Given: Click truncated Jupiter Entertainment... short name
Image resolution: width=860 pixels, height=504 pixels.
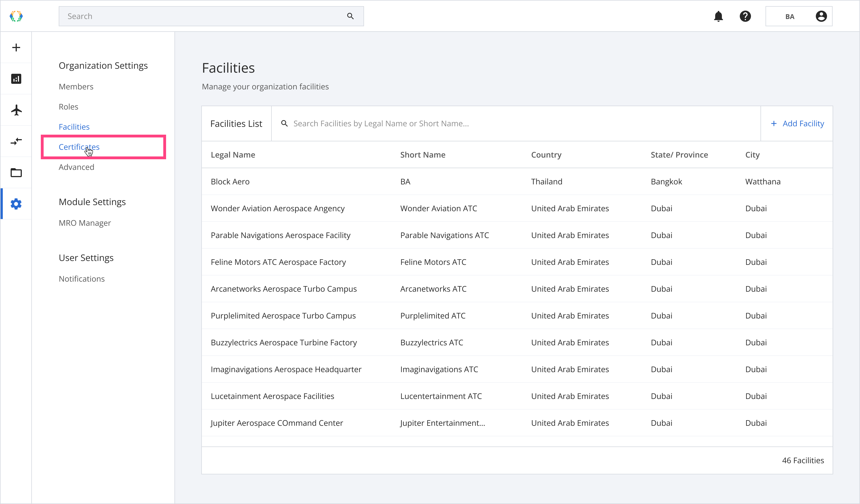Looking at the screenshot, I should [x=443, y=423].
